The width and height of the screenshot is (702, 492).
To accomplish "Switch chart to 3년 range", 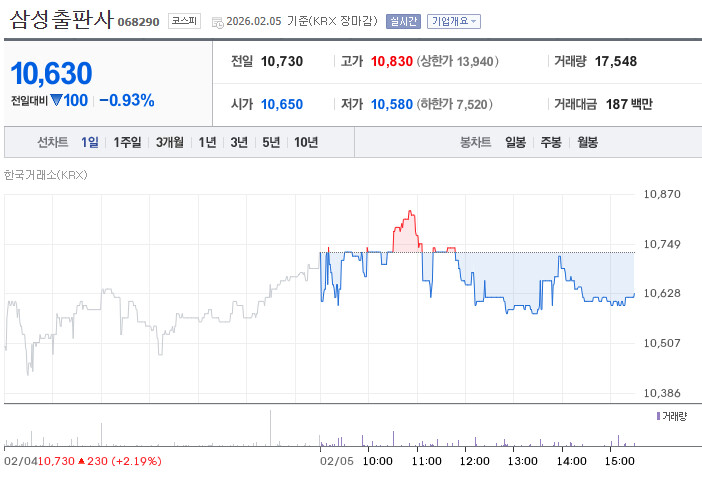I will (239, 142).
